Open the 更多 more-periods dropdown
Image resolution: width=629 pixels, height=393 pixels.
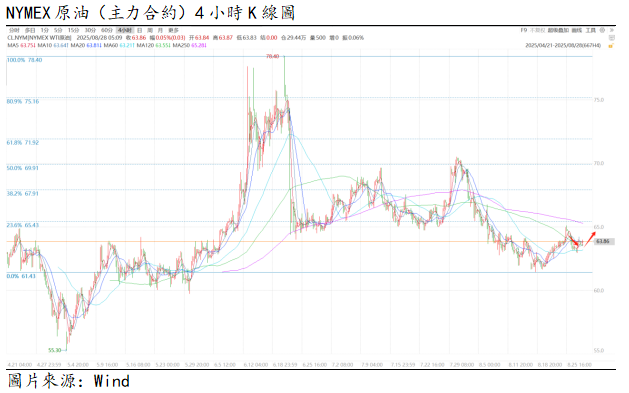173,30
